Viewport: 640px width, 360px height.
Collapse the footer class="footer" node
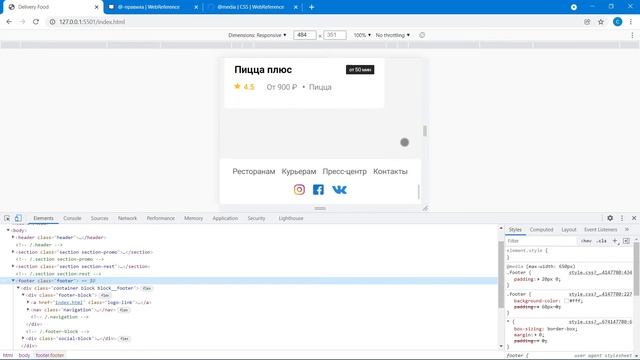[x=13, y=281]
